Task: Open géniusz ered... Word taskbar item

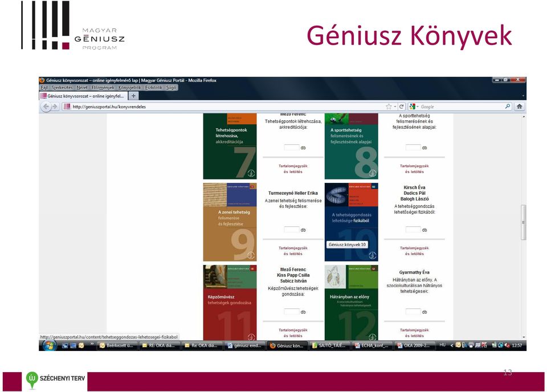Action: point(244,345)
